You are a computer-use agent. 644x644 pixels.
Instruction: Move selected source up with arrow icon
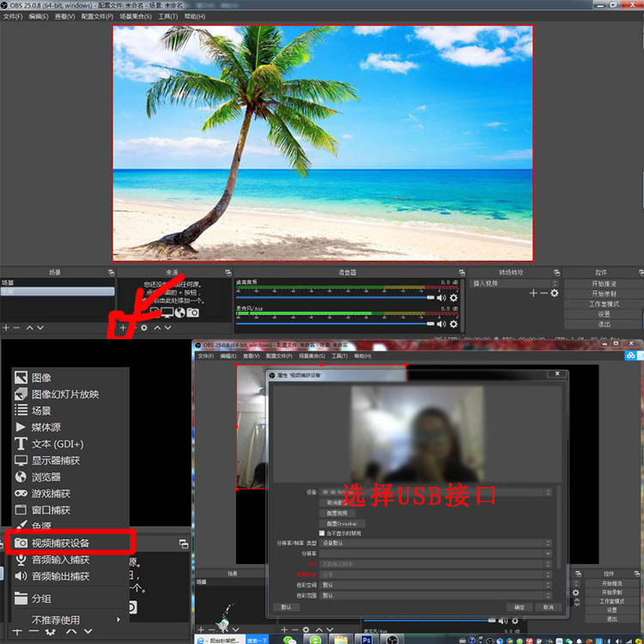coord(157,328)
